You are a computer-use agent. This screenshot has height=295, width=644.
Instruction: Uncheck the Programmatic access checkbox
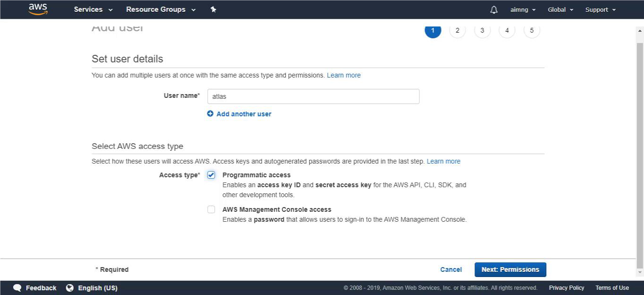click(211, 175)
